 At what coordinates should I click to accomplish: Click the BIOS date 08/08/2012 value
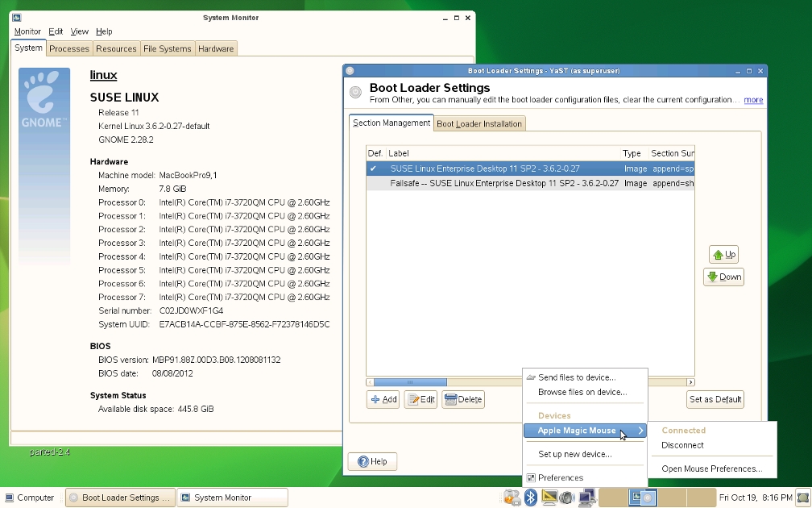click(x=172, y=373)
